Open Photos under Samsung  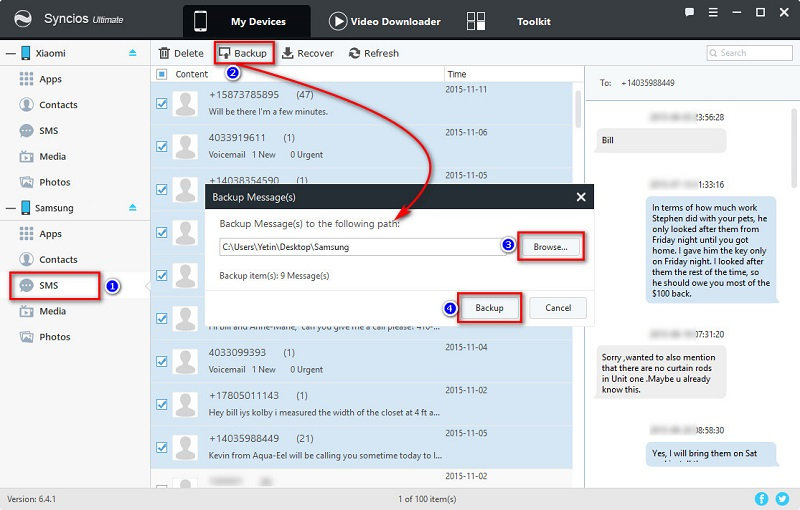(x=45, y=337)
